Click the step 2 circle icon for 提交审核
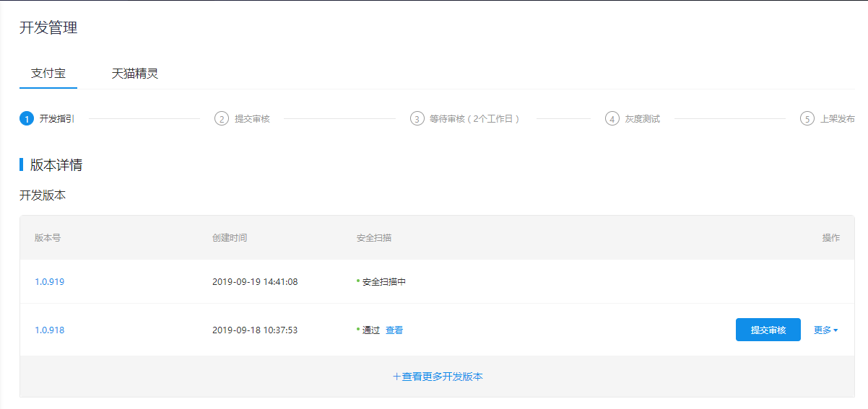 click(x=222, y=118)
